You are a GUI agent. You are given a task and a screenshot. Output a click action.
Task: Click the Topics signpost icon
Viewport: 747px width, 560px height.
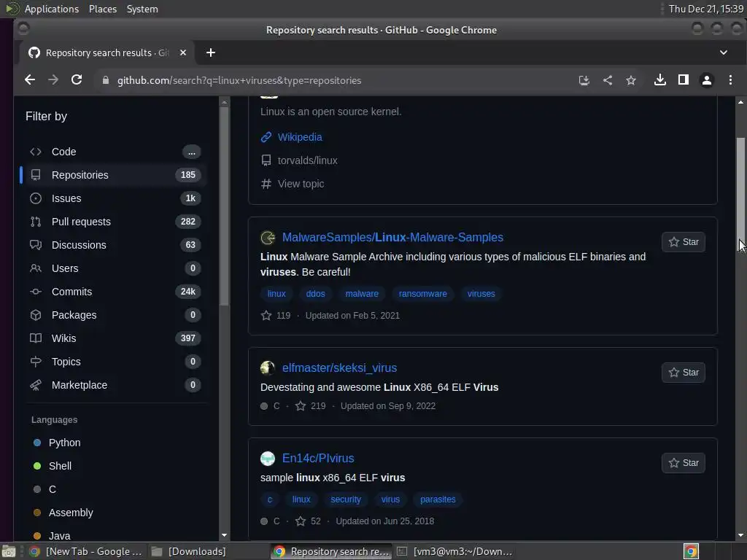36,362
